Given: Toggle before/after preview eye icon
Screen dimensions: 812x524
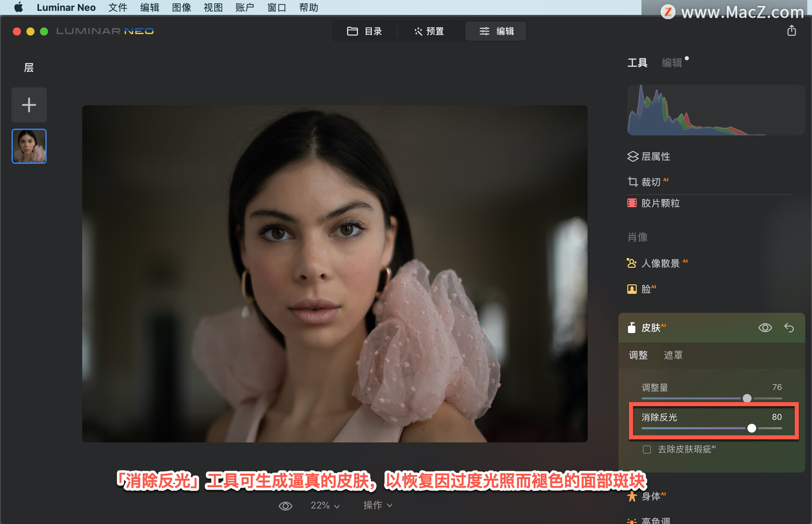Looking at the screenshot, I should point(285,506).
